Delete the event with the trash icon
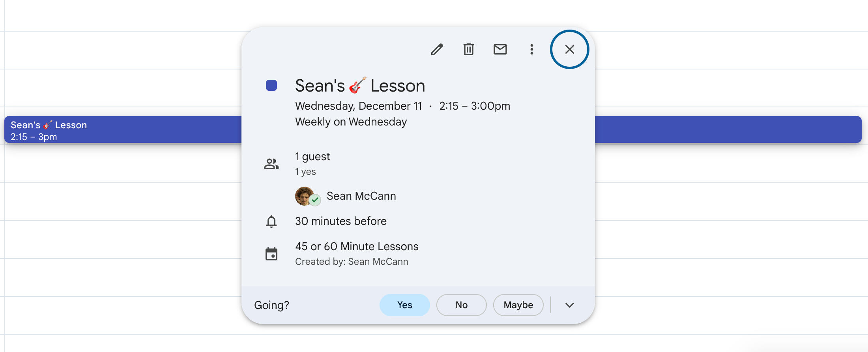This screenshot has width=868, height=352. [x=468, y=49]
